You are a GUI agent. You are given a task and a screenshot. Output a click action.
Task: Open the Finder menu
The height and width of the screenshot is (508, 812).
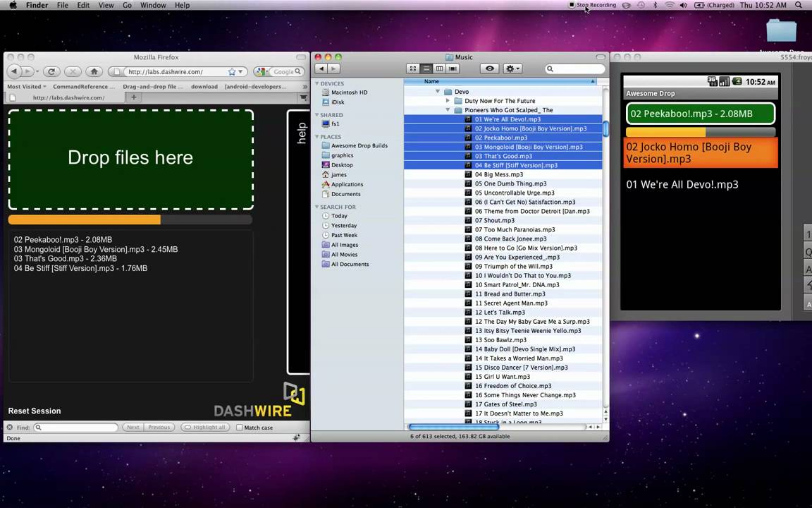[x=37, y=5]
